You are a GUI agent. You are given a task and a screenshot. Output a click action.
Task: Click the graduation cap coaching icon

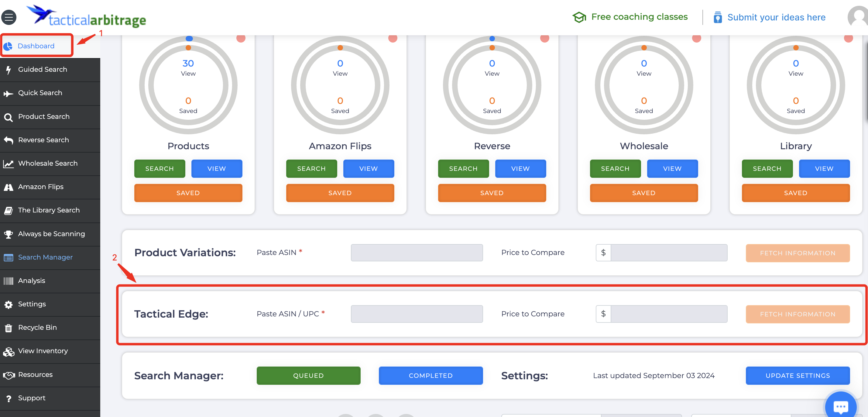pyautogui.click(x=579, y=17)
